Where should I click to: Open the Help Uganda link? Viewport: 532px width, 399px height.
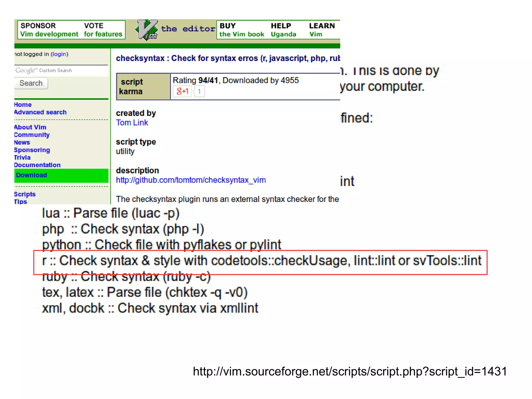(x=283, y=30)
